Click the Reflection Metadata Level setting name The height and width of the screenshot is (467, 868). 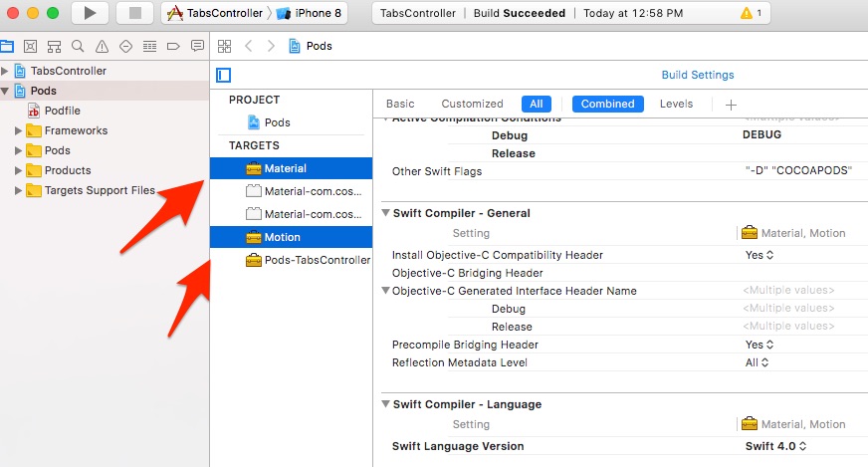point(460,362)
